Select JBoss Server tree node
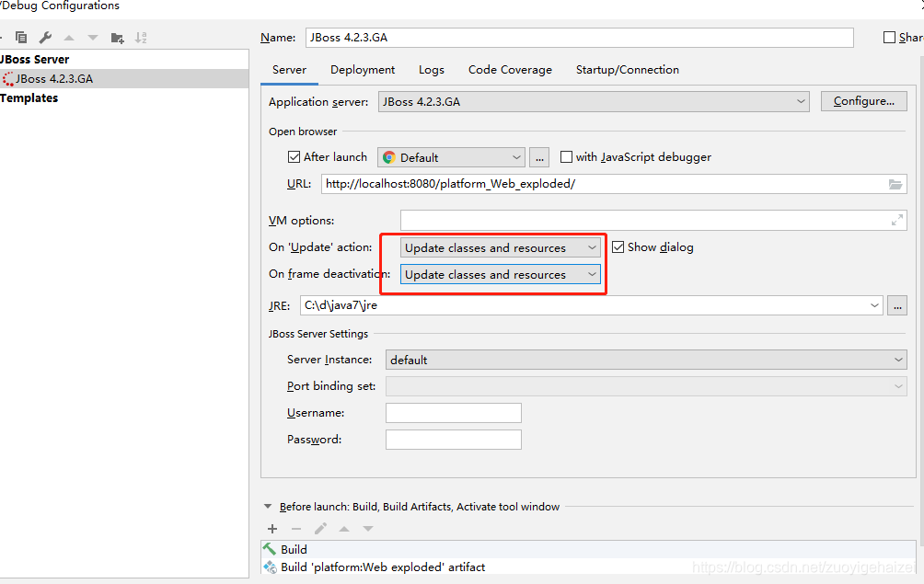The image size is (924, 584). 35,60
